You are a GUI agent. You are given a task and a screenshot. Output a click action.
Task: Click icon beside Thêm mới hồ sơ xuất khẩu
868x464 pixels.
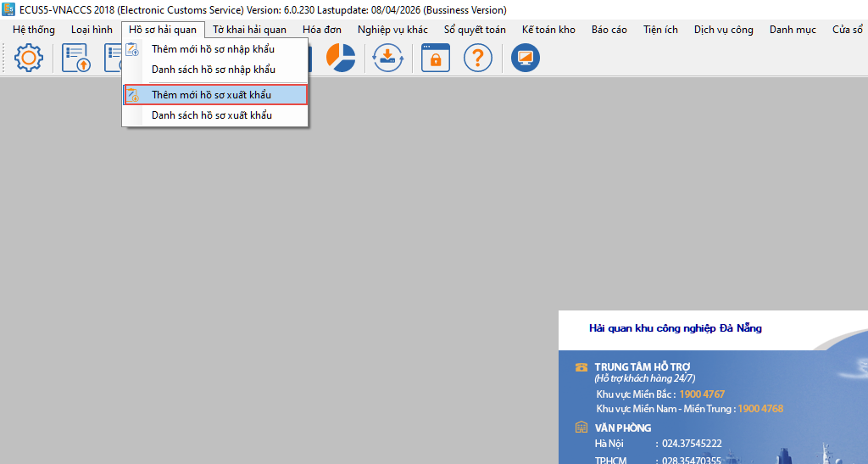(133, 95)
